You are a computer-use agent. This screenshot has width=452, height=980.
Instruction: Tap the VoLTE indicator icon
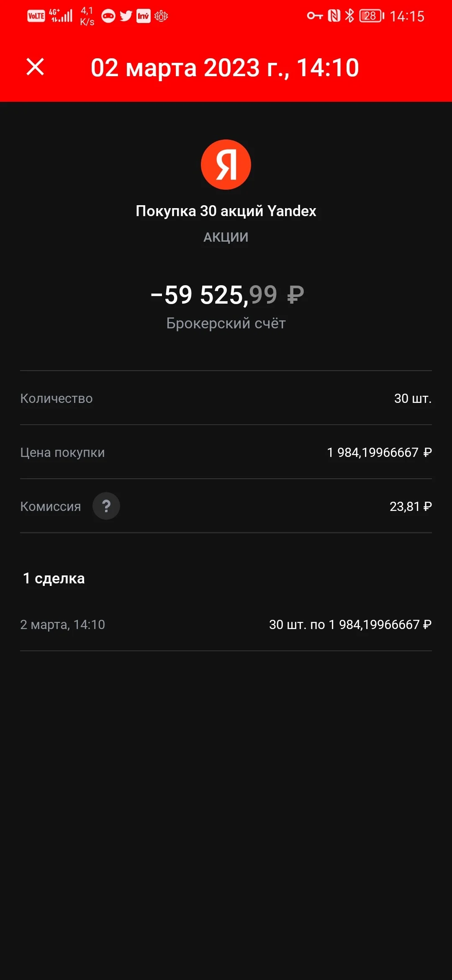pos(36,16)
